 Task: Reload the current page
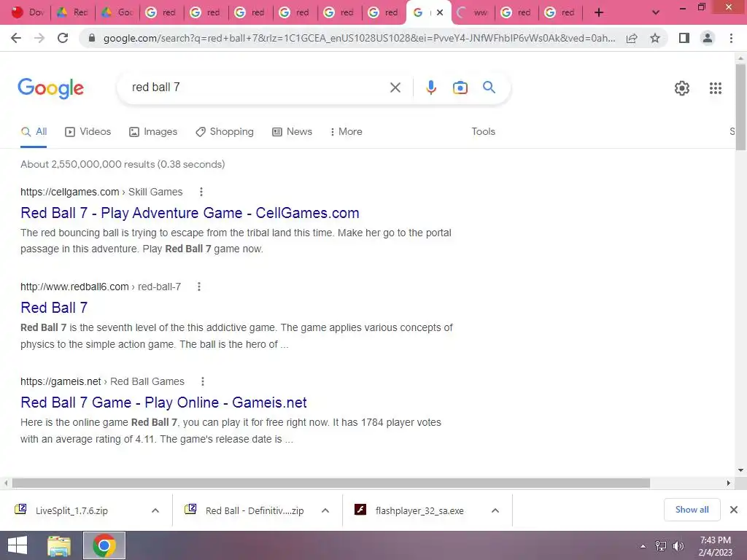(x=63, y=38)
